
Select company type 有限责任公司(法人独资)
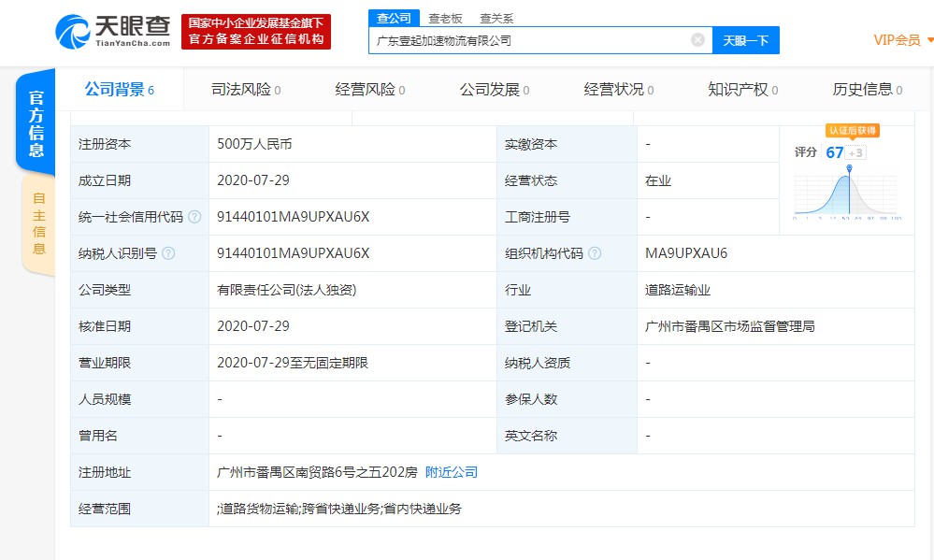coord(286,290)
